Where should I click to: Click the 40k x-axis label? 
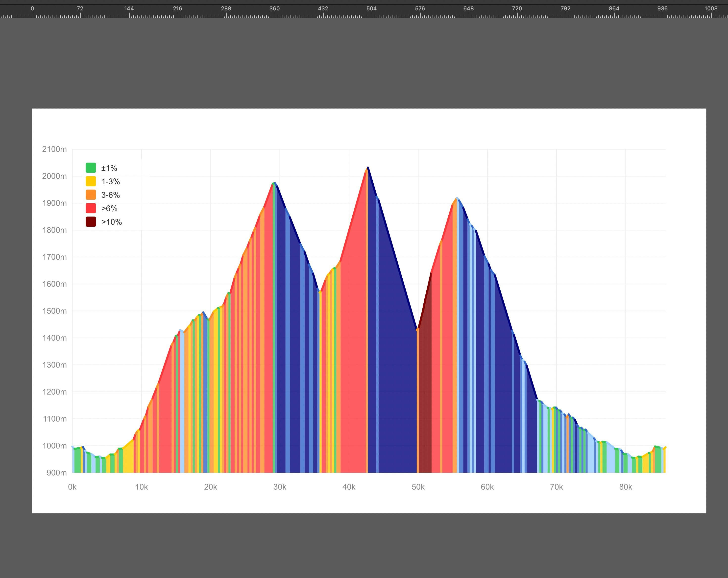pyautogui.click(x=349, y=487)
